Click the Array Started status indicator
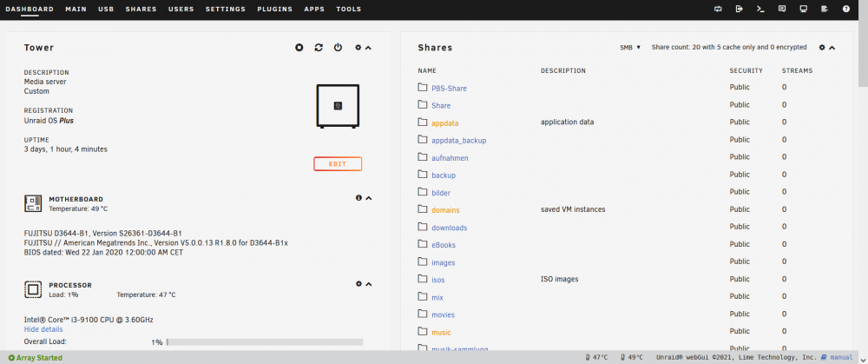868x364 pixels. (36, 358)
